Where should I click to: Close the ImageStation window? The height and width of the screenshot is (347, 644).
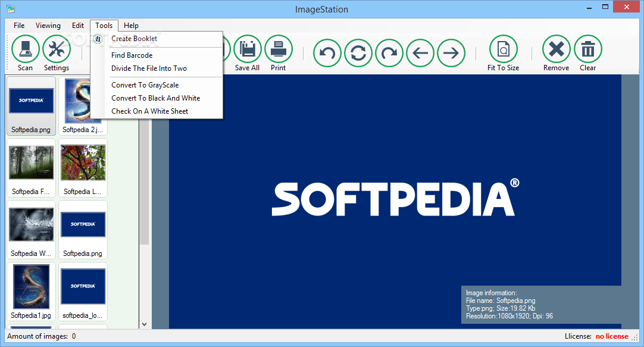(627, 7)
